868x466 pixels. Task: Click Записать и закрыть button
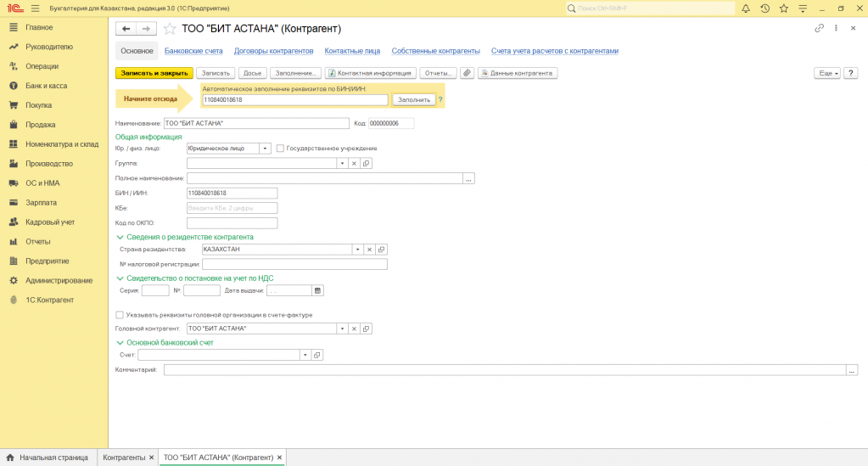click(154, 73)
